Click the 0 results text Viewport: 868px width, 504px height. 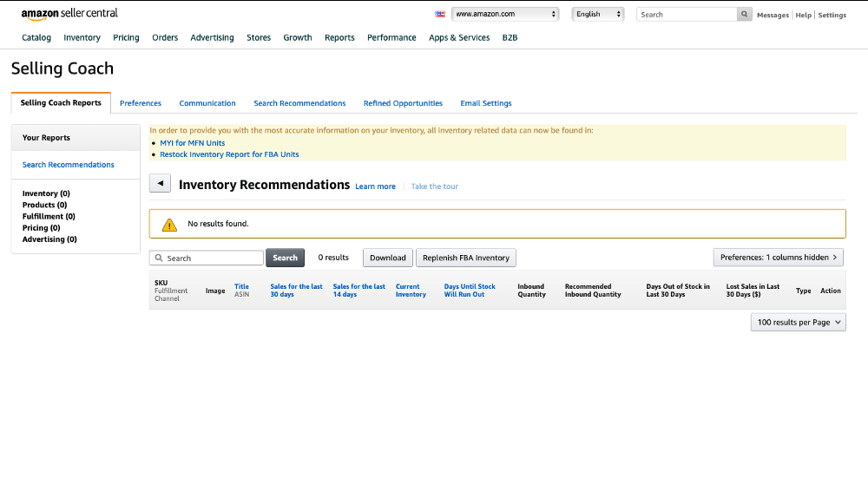pyautogui.click(x=333, y=258)
